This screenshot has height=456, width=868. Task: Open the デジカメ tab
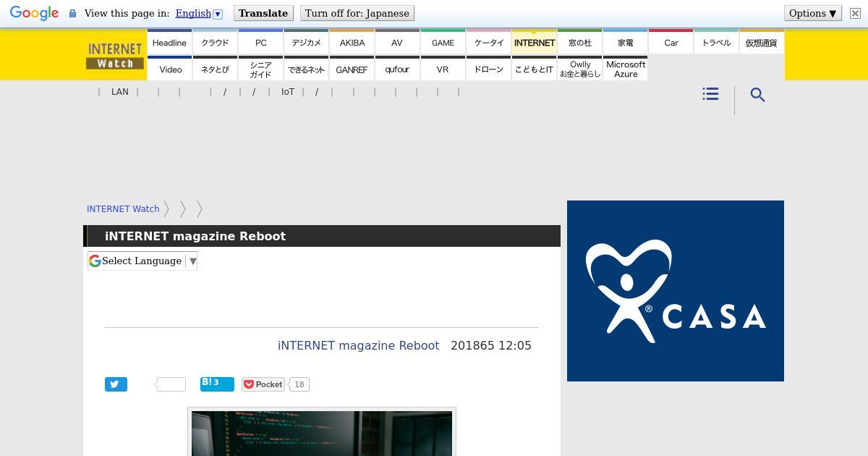click(x=307, y=42)
